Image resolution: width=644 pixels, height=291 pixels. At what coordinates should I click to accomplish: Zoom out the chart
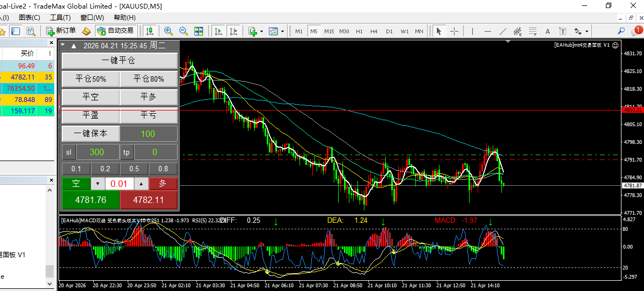[184, 31]
